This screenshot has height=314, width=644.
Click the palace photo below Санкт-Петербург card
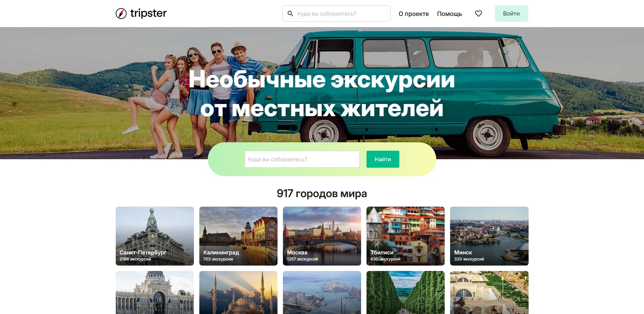click(x=155, y=293)
